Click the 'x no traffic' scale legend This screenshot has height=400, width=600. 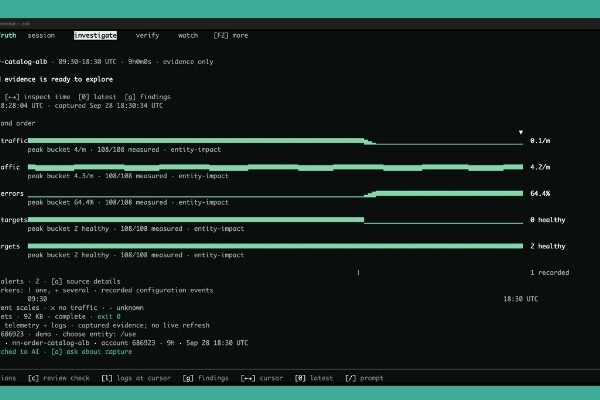74,308
